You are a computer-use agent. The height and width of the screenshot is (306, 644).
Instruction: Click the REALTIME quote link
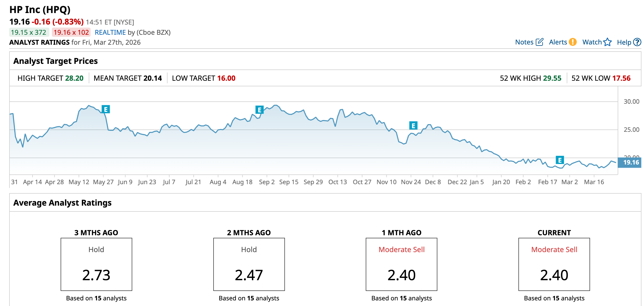pyautogui.click(x=110, y=32)
